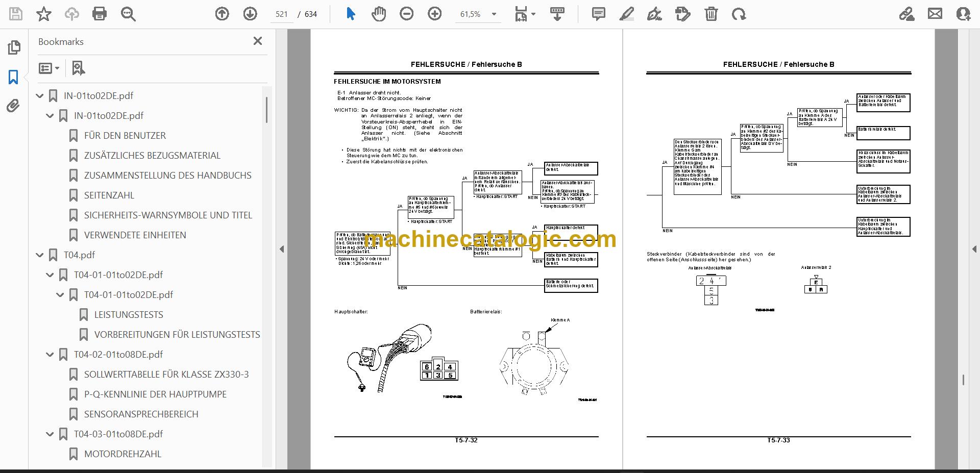Toggle the Bookmarks panel sidebar icon
The image size is (980, 473).
tap(13, 77)
